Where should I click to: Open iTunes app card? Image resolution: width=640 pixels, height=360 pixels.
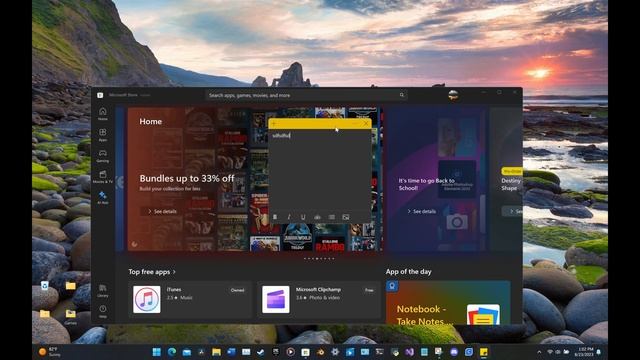click(190, 299)
